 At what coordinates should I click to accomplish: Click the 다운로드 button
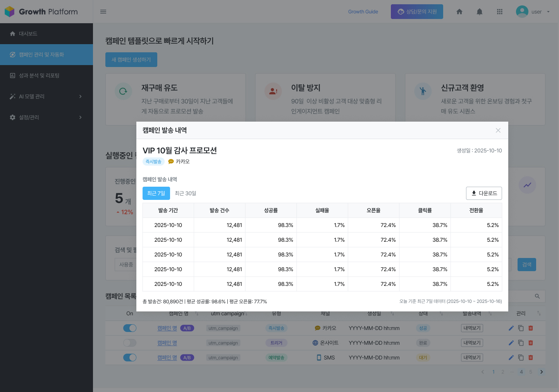click(x=484, y=193)
